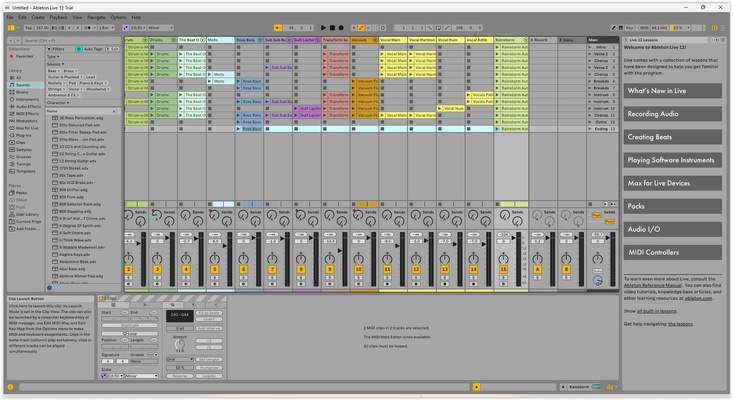Launch the Intro scene in Main column
Viewport: 733px width, 400px height.
(590, 47)
